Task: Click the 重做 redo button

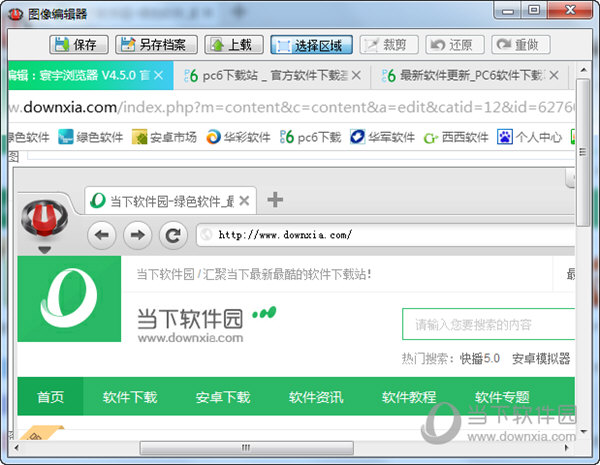Action: 521,45
